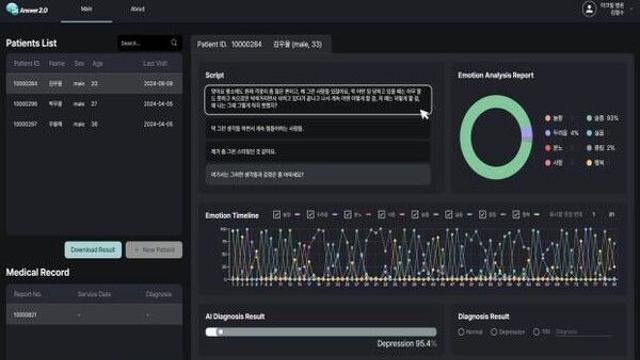
Task: Click the Report No. column header
Action: point(27,294)
